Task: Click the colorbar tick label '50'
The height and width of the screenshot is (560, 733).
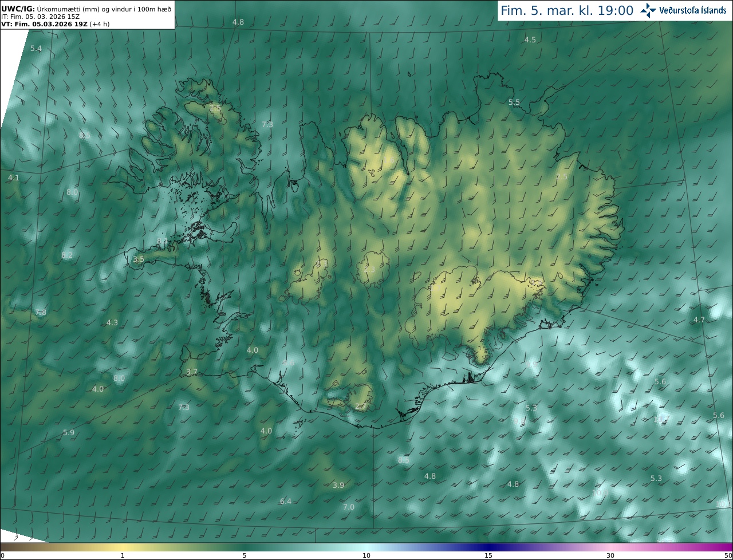Action: click(x=728, y=555)
